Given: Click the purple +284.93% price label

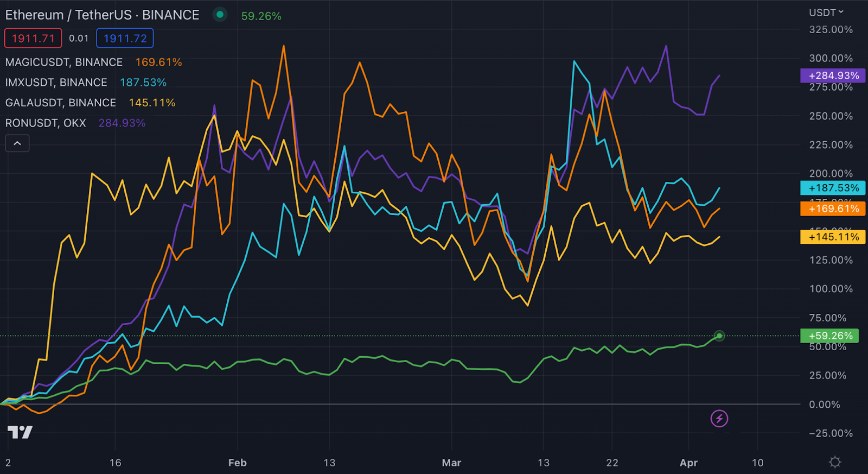Looking at the screenshot, I should click(x=833, y=75).
